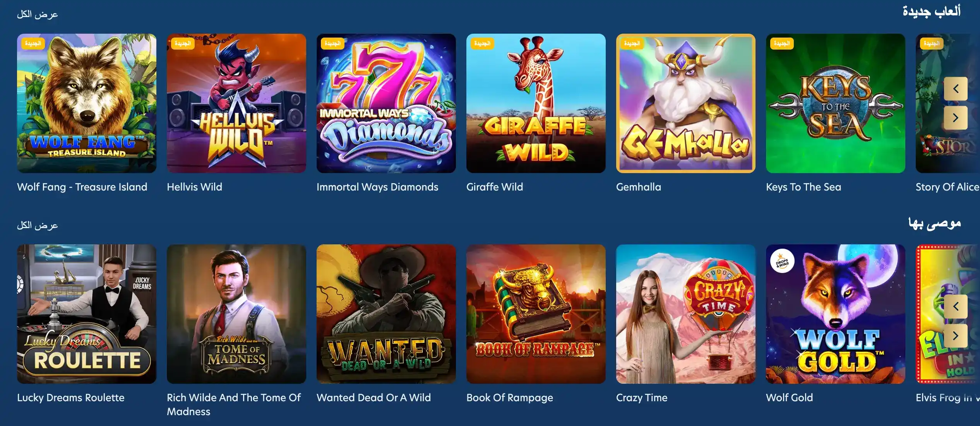Click the new games row next arrow

[x=955, y=118]
